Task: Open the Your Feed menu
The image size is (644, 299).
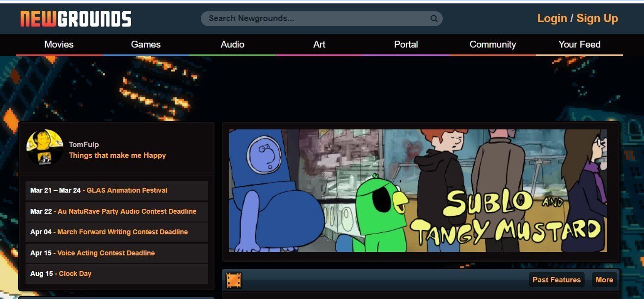Action: (x=579, y=45)
